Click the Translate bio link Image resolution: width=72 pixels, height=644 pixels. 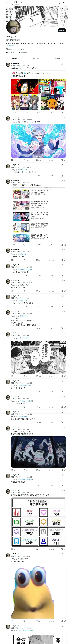[10, 46]
